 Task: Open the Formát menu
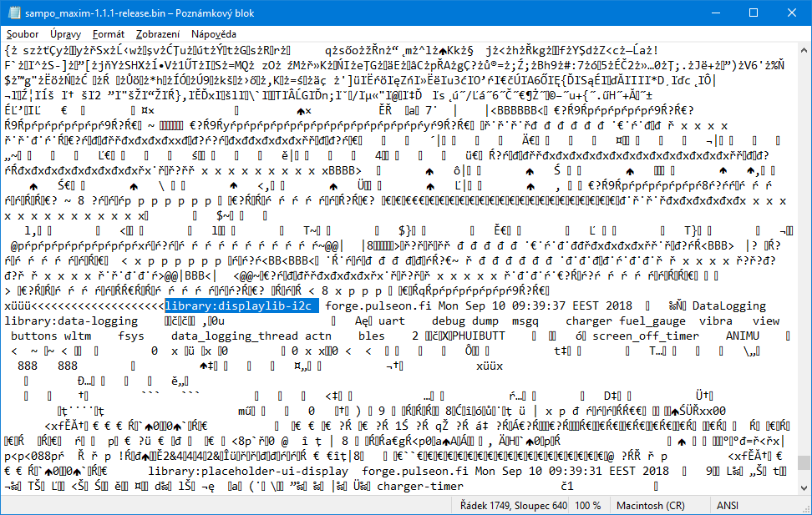[x=109, y=34]
